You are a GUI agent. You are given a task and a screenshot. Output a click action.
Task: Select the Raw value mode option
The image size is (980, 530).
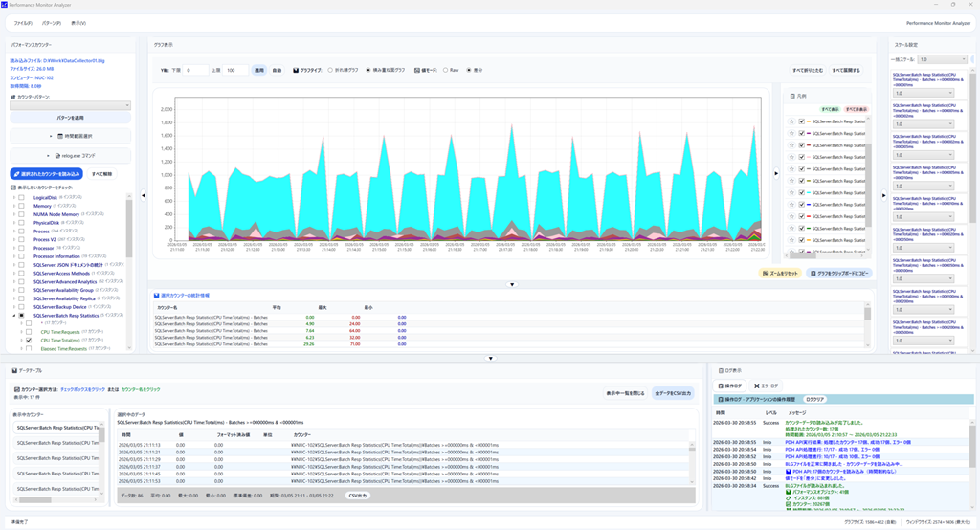tap(445, 70)
